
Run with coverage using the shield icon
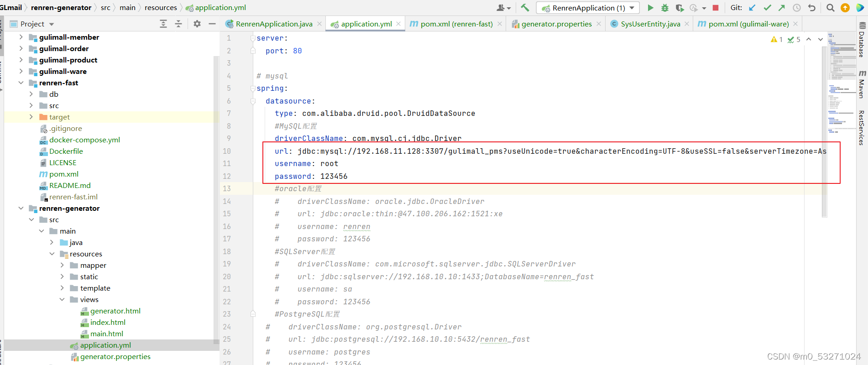680,8
